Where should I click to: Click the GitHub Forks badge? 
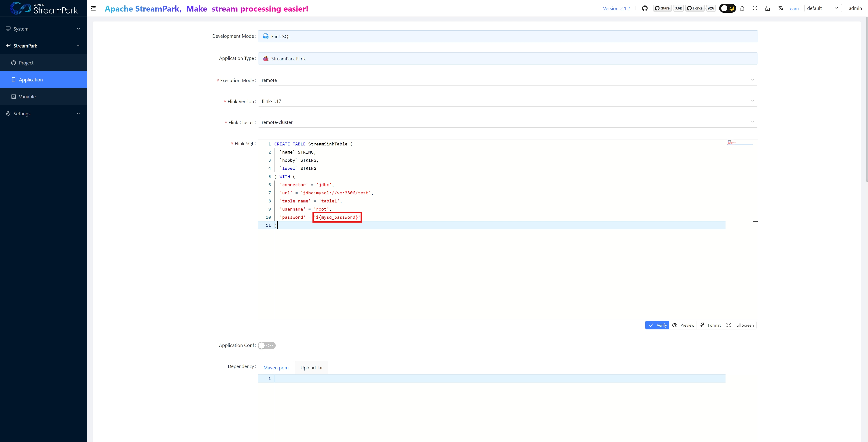[x=695, y=8]
